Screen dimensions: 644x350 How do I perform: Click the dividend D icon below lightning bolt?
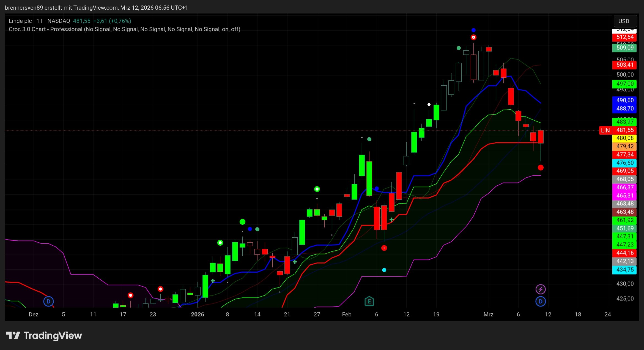click(541, 301)
